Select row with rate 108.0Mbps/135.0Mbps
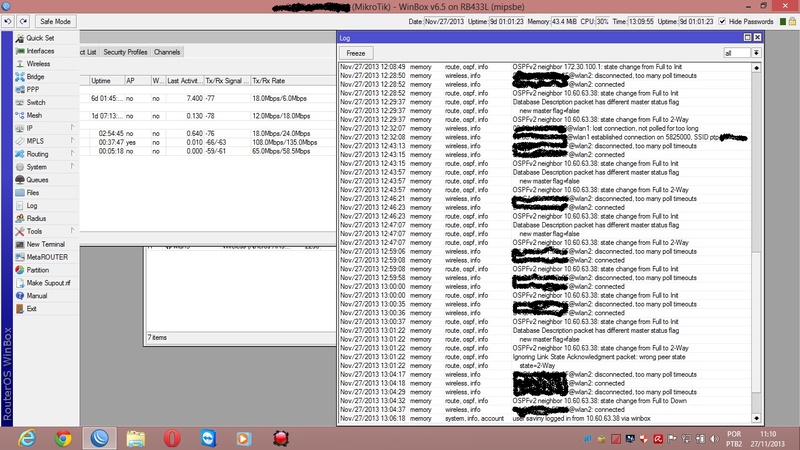This screenshot has height=450, width=800. [x=208, y=142]
